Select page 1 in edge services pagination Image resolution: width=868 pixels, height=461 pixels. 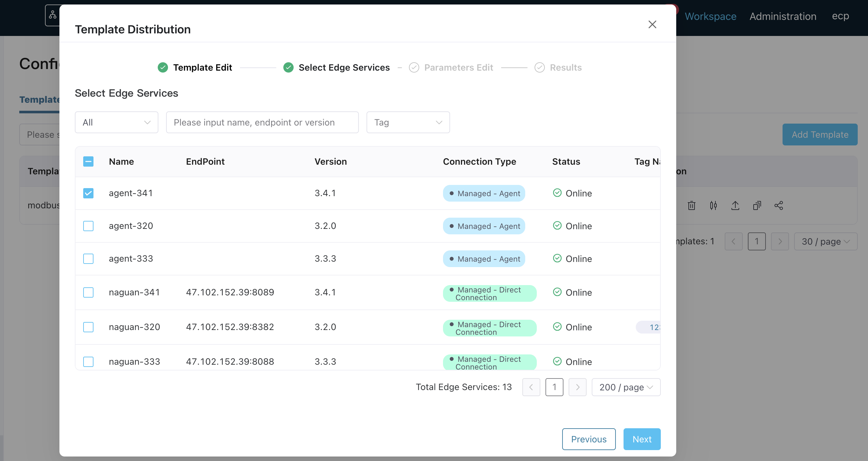pos(554,387)
